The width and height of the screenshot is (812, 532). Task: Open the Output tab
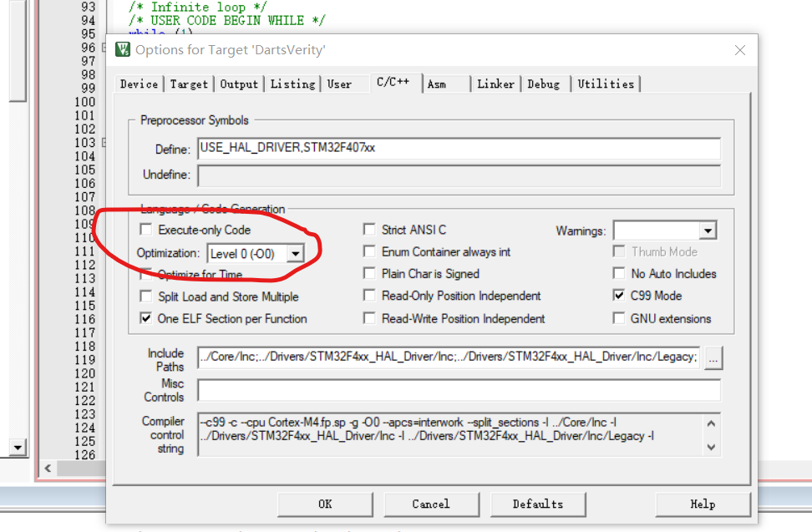point(239,84)
